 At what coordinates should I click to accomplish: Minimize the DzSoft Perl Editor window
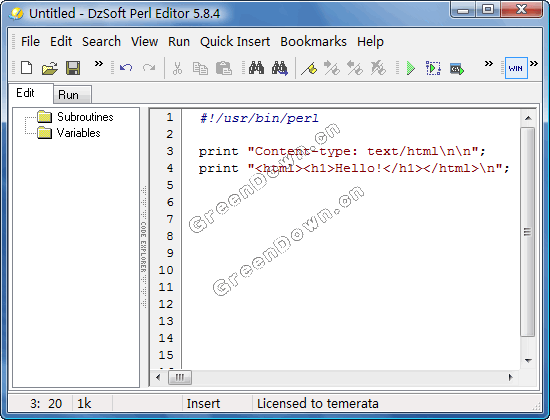[463, 10]
